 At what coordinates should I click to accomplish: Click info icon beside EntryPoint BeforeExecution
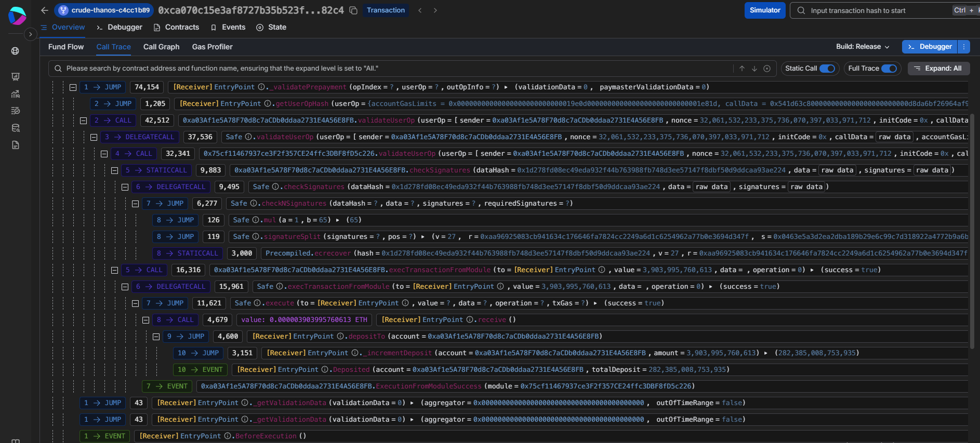(228, 436)
